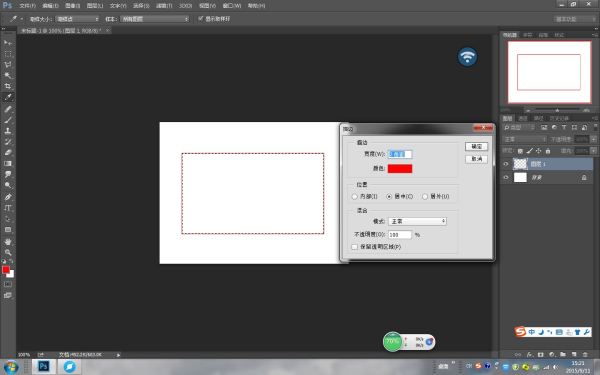Image resolution: width=600 pixels, height=375 pixels.
Task: Open the Layer menu
Action: [x=95, y=6]
